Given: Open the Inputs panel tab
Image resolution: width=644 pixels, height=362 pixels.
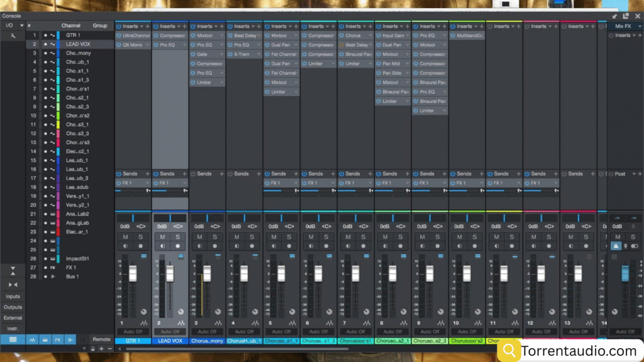Looking at the screenshot, I should point(13,297).
